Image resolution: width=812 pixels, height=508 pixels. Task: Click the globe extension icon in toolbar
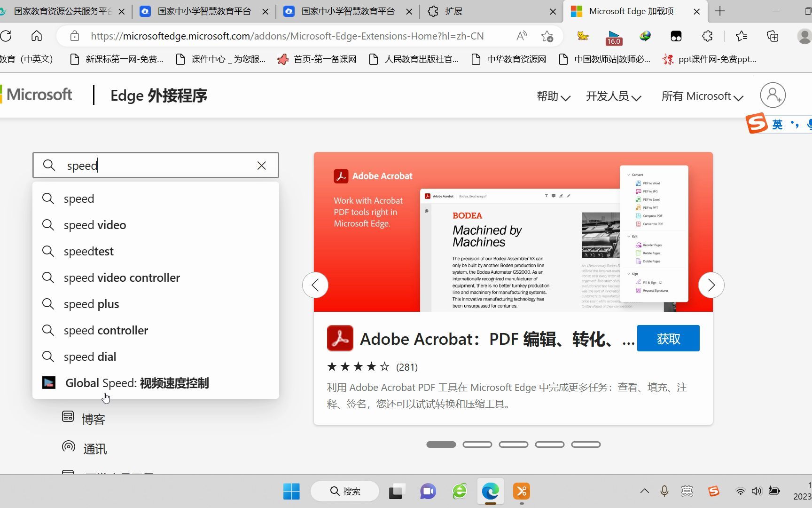[x=645, y=36]
